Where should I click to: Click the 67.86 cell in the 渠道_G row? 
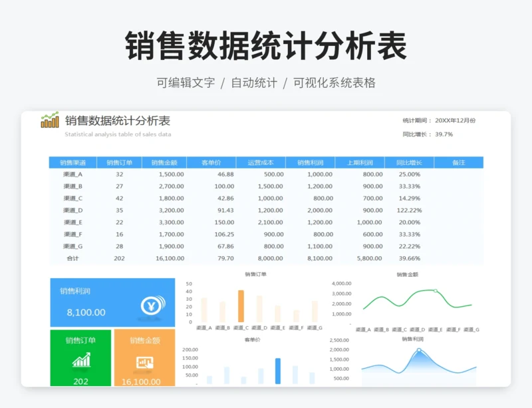[x=225, y=246]
